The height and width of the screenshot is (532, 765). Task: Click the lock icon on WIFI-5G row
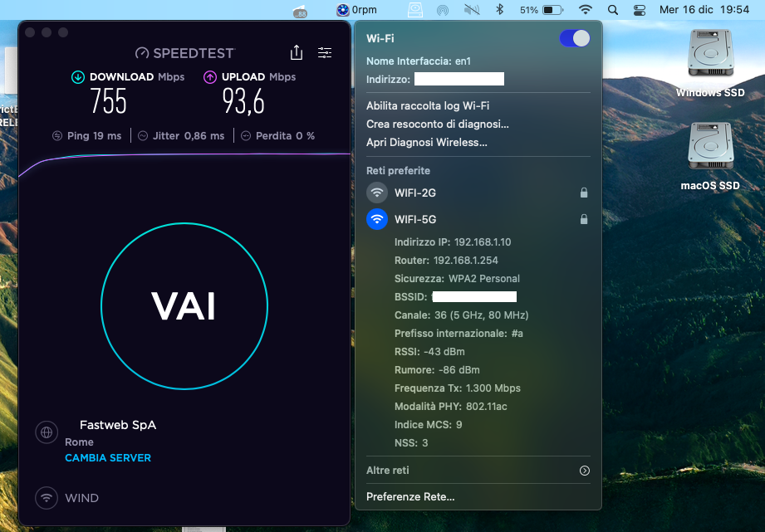pyautogui.click(x=583, y=219)
